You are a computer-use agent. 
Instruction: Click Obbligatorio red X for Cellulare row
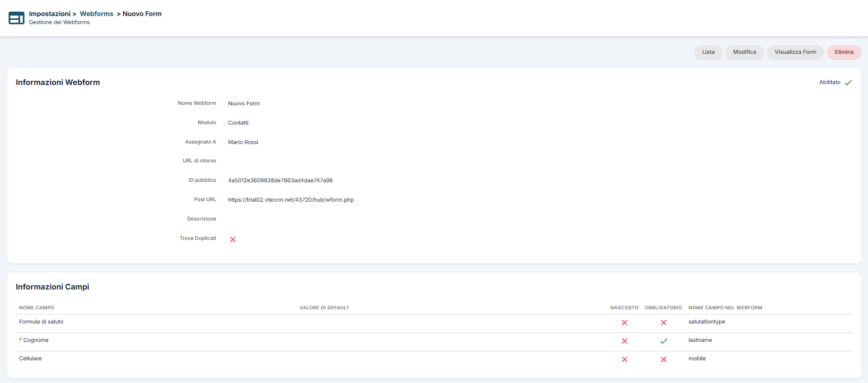click(664, 359)
